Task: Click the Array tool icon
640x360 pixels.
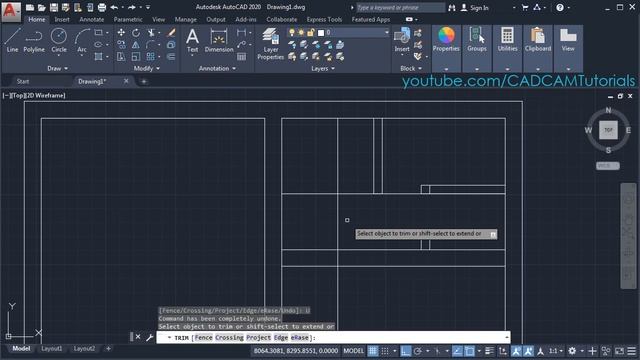Action: coord(151,56)
